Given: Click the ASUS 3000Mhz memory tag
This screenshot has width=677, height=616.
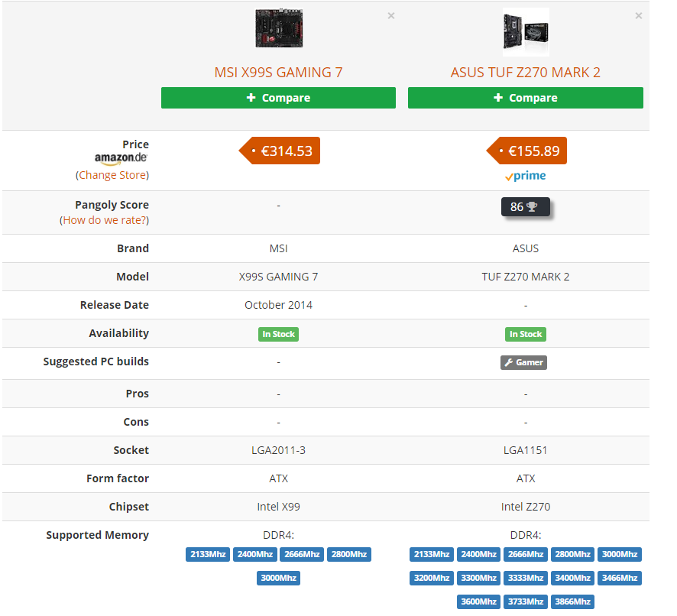Looking at the screenshot, I should click(x=620, y=554).
